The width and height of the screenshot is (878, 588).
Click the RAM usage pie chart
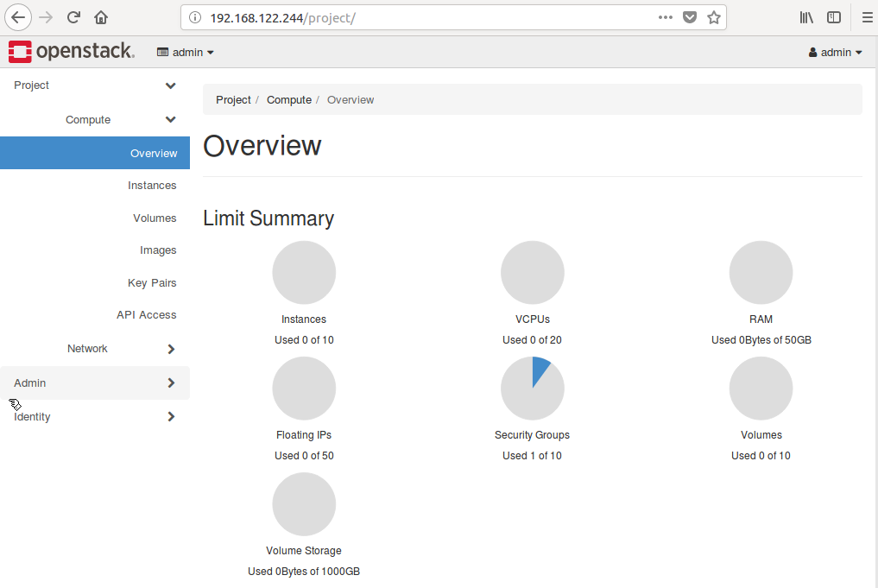(x=761, y=273)
